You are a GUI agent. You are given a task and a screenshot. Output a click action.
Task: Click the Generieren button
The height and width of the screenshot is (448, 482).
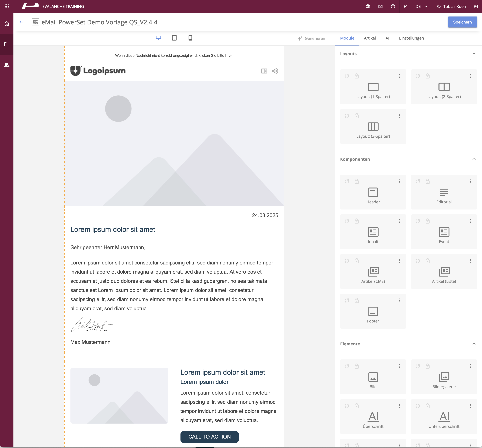(x=311, y=38)
